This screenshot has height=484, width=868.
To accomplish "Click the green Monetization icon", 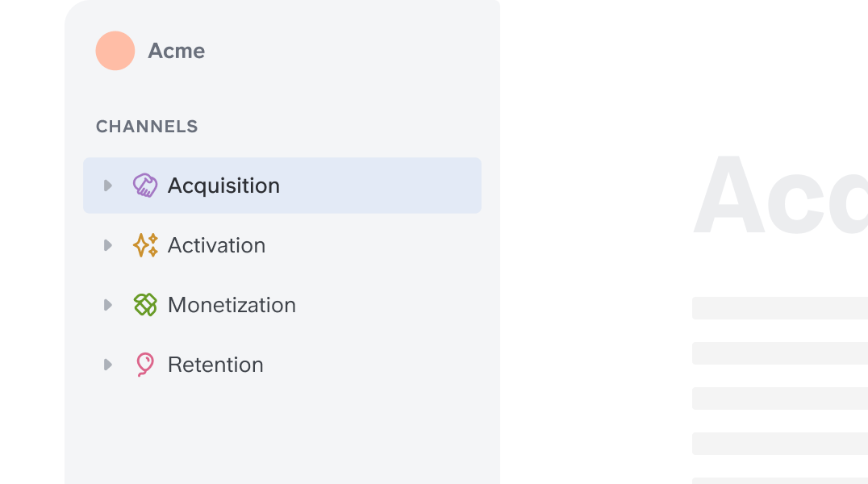I will pos(145,305).
